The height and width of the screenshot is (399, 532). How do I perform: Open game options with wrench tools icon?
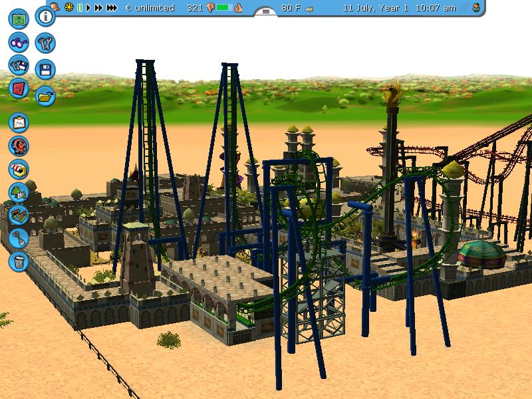point(45,43)
